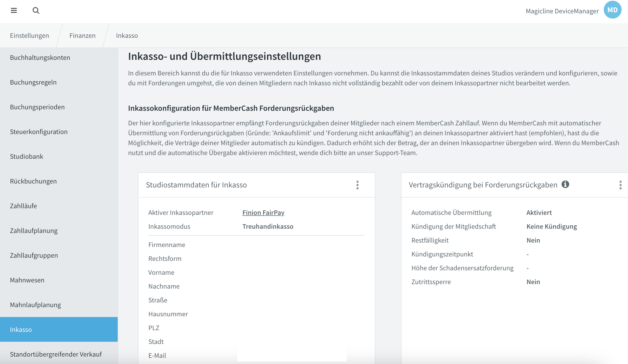Image resolution: width=628 pixels, height=364 pixels.
Task: Open Mahnwesen in sidebar
Action: (x=59, y=280)
